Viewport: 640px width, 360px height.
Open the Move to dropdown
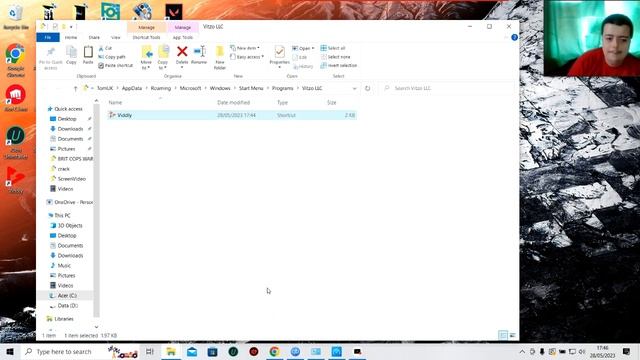coord(146,58)
